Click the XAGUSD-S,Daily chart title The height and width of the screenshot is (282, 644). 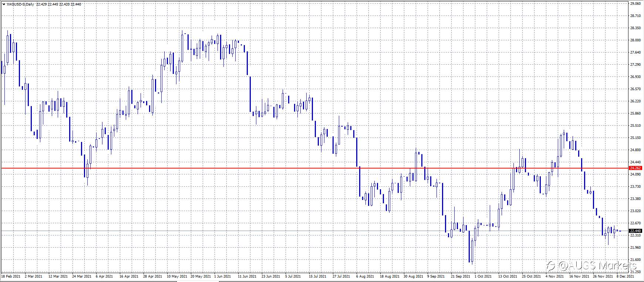pos(20,4)
